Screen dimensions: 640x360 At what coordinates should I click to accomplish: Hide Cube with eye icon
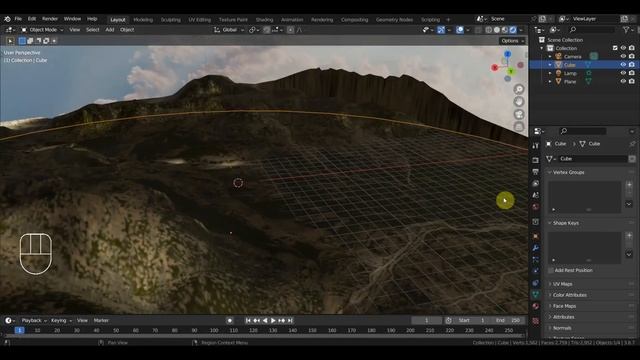click(623, 64)
